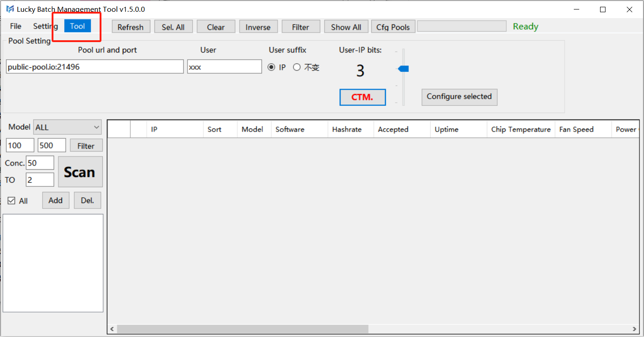Viewport: 644px width, 337px height.
Task: Select the 不变 user suffix option
Action: [297, 67]
